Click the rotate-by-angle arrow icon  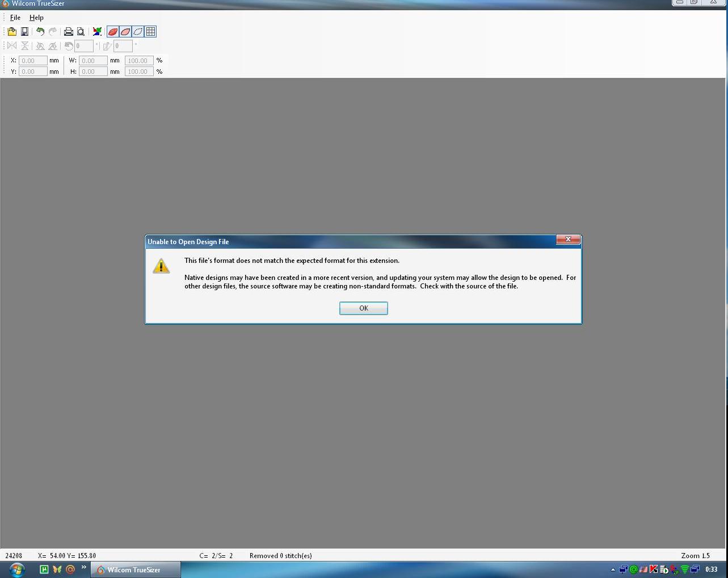tap(69, 46)
